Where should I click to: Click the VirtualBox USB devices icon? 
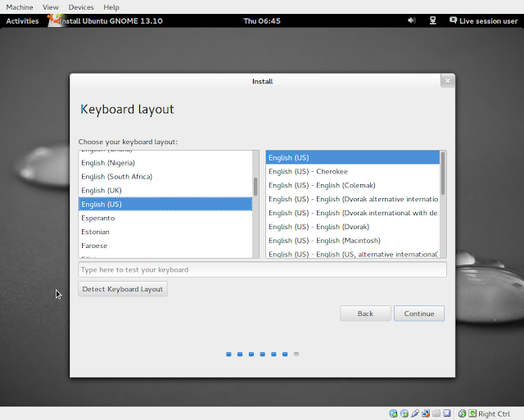(x=415, y=413)
